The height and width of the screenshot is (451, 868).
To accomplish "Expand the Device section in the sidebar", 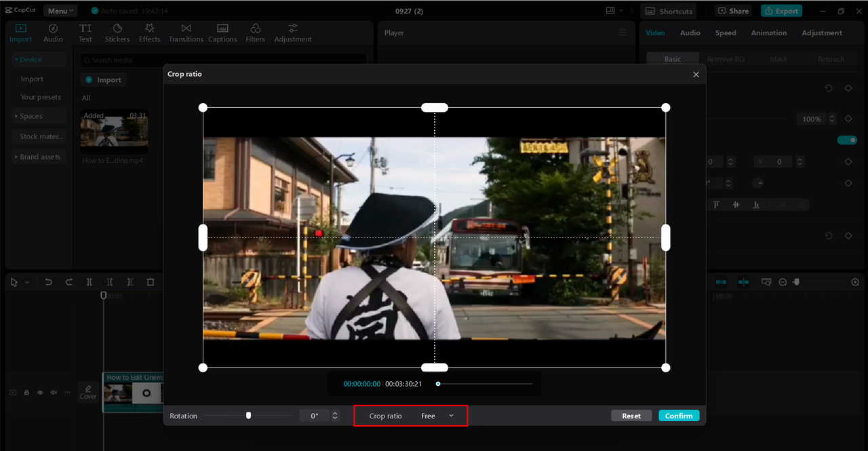I will tap(38, 60).
